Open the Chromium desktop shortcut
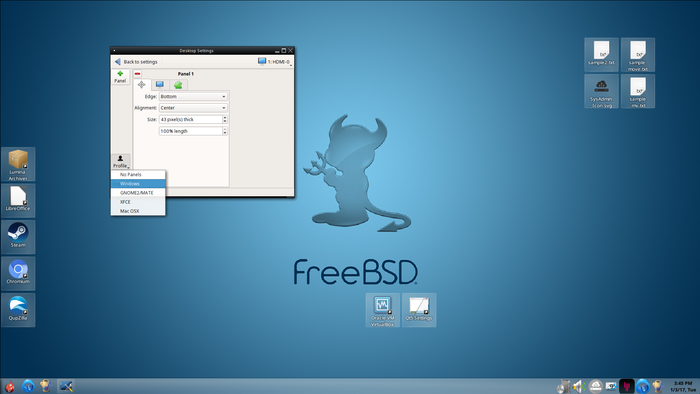 [18, 273]
